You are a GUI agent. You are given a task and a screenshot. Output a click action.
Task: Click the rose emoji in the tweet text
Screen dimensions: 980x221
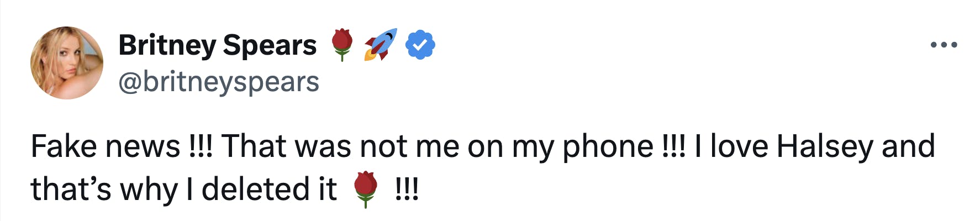click(365, 189)
